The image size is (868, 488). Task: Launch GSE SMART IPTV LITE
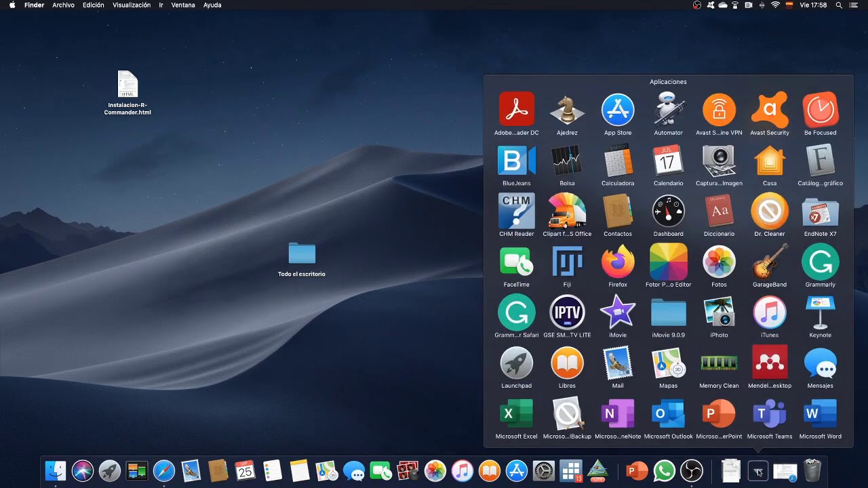coord(567,312)
